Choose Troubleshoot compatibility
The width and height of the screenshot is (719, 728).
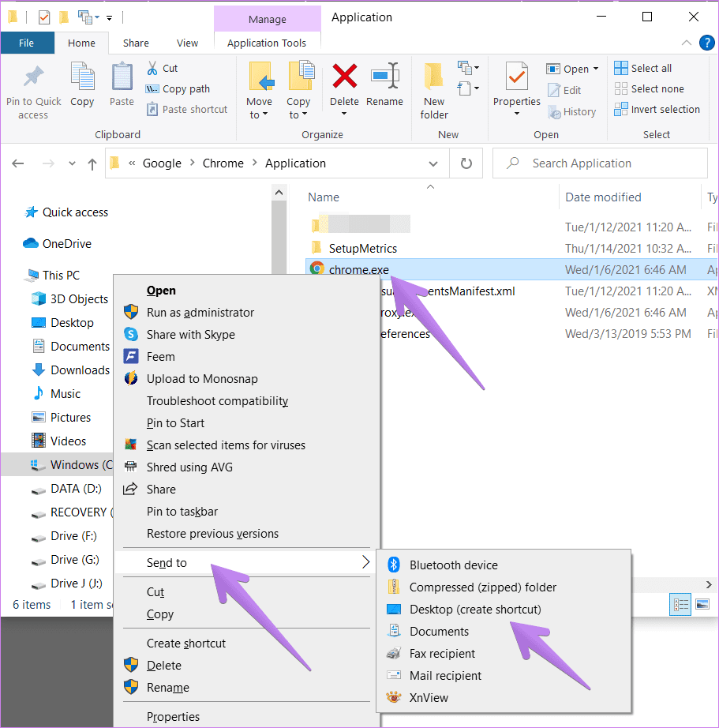[x=247, y=401]
